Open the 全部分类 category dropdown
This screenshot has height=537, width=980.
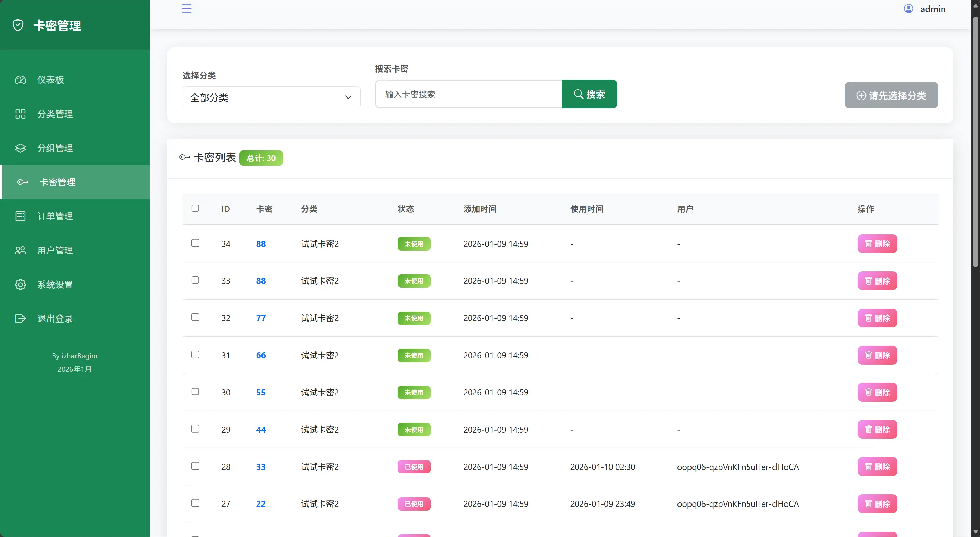click(271, 97)
